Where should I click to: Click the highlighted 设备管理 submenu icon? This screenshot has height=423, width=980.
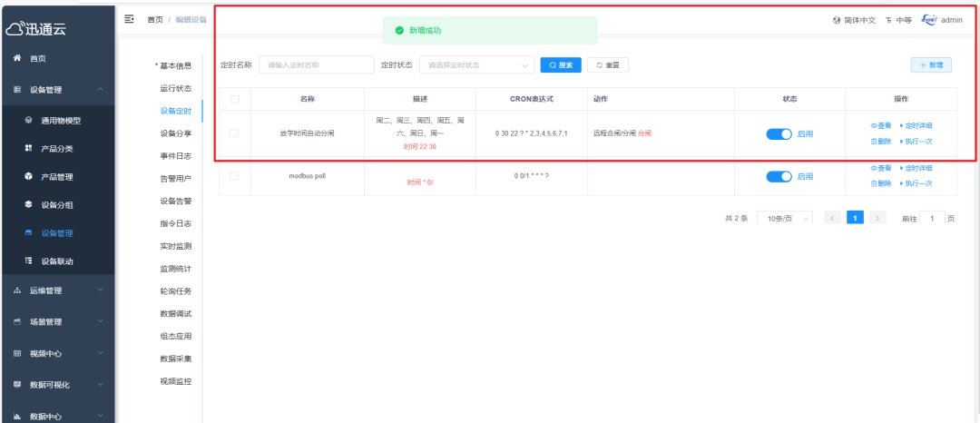pyautogui.click(x=27, y=232)
